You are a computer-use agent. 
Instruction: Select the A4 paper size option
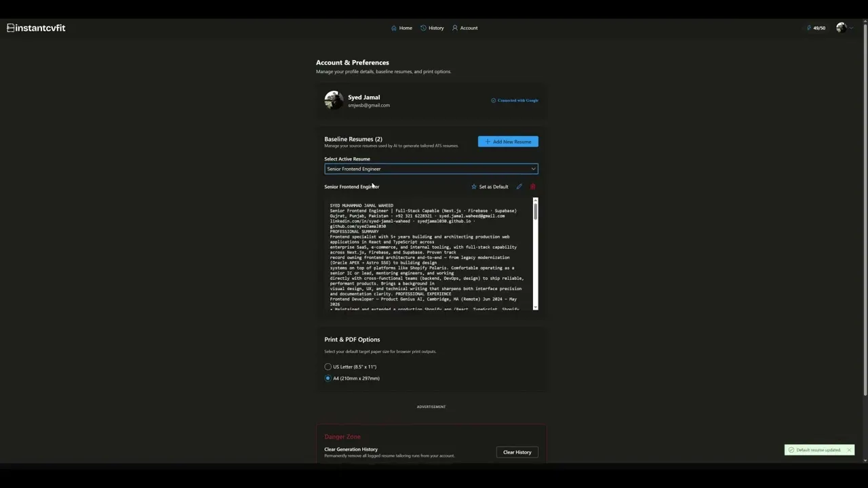click(x=352, y=378)
